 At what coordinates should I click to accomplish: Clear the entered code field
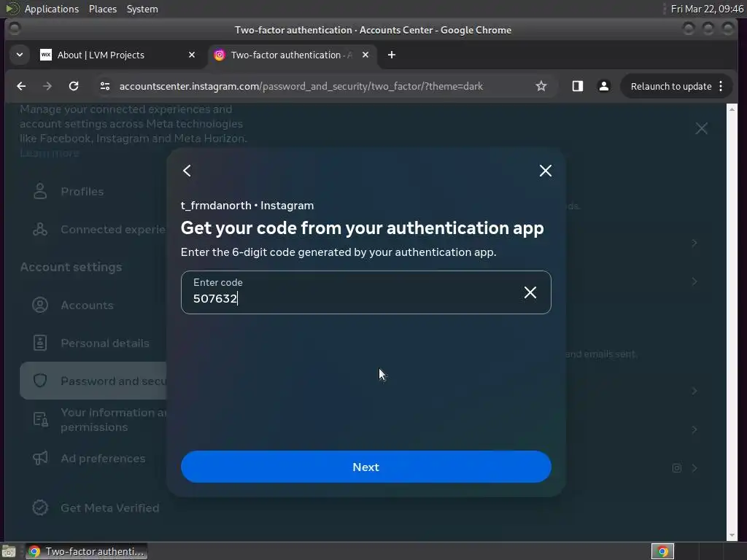pyautogui.click(x=530, y=292)
